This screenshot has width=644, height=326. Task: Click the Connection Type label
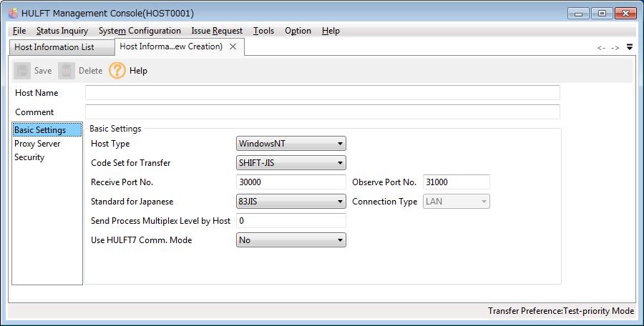(384, 202)
